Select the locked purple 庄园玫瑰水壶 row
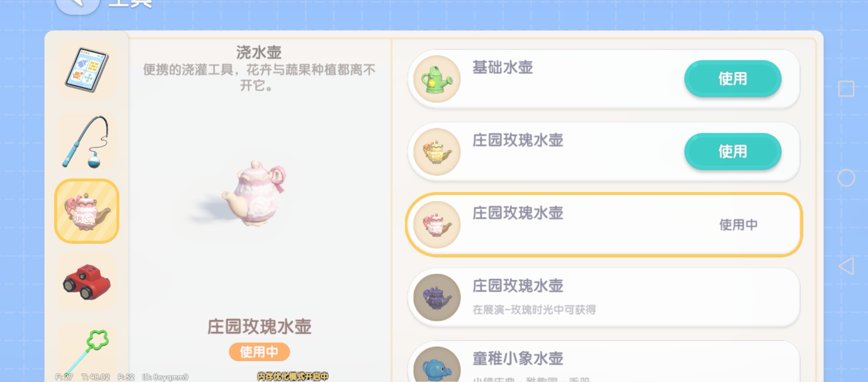This screenshot has width=868, height=382. [x=604, y=297]
